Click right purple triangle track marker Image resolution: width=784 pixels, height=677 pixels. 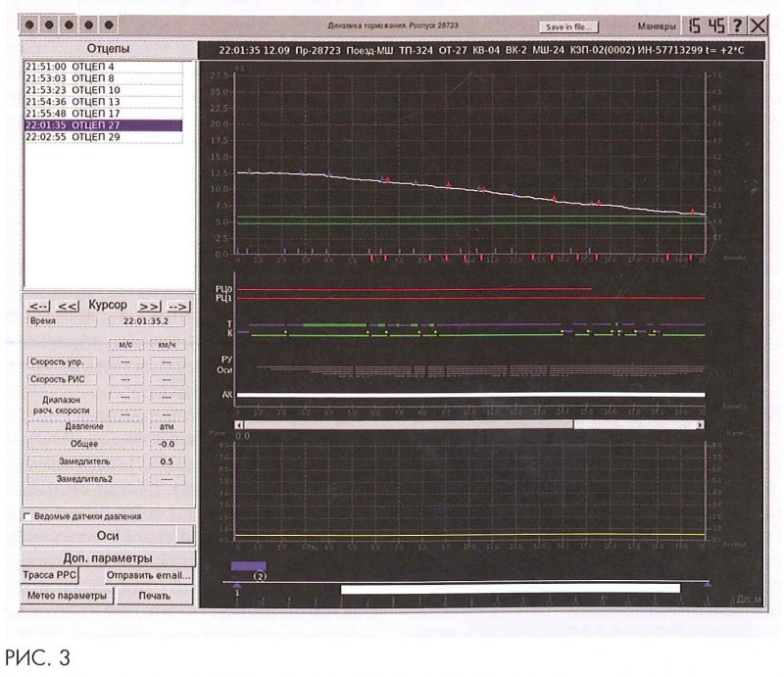(707, 584)
